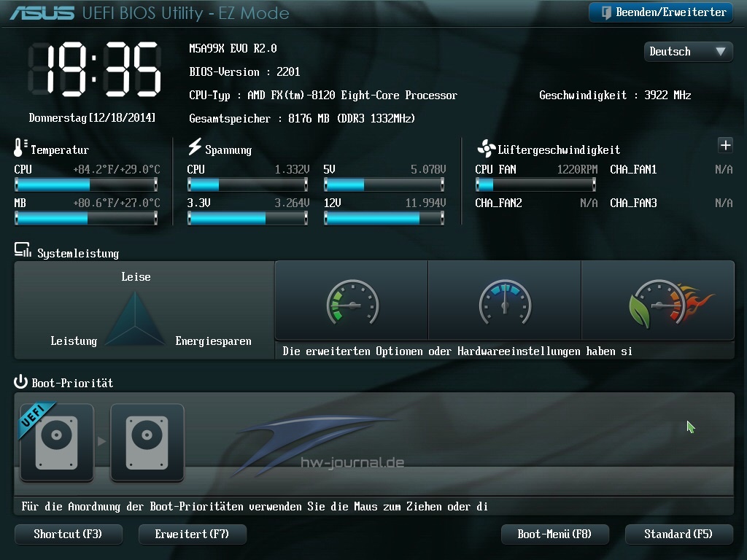
Task: Click the UEFI hard drive boot device
Action: [x=56, y=442]
